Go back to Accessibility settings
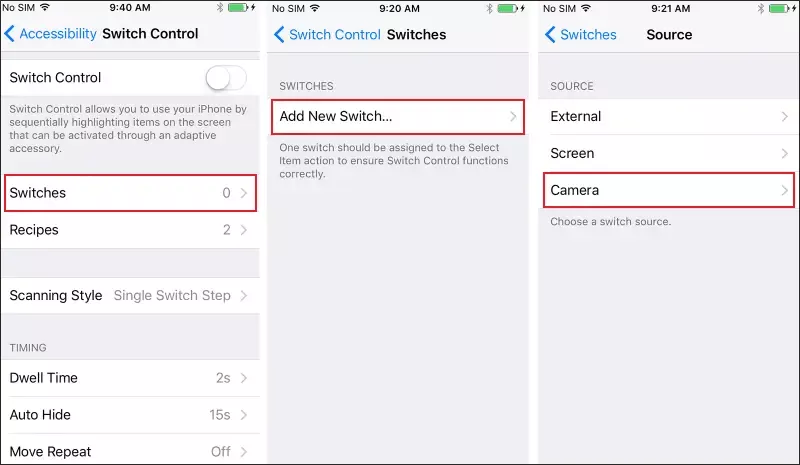The image size is (800, 465). click(x=51, y=34)
